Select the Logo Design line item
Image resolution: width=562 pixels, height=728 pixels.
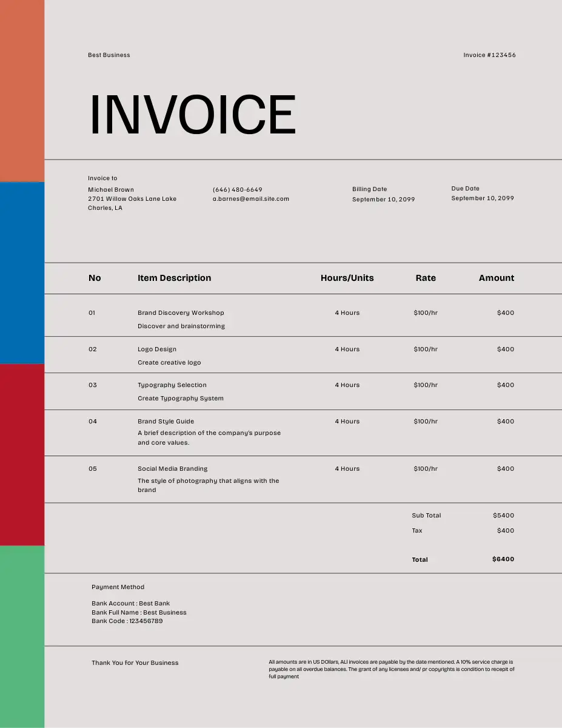[x=157, y=349]
